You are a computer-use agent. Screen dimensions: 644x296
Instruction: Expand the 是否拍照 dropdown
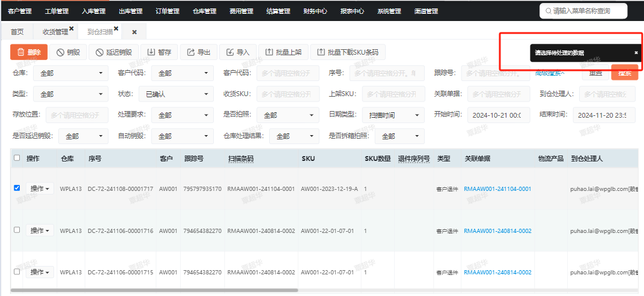288,115
